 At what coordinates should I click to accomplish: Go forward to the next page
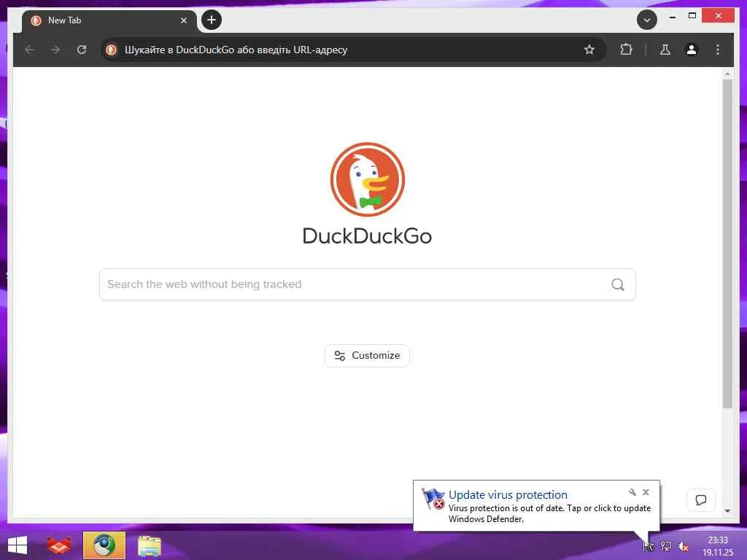(x=55, y=50)
